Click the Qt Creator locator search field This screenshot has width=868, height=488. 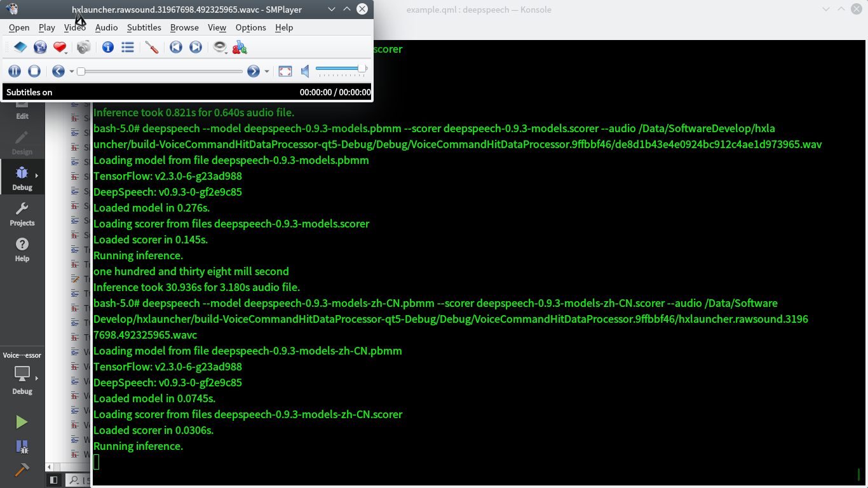pyautogui.click(x=79, y=480)
